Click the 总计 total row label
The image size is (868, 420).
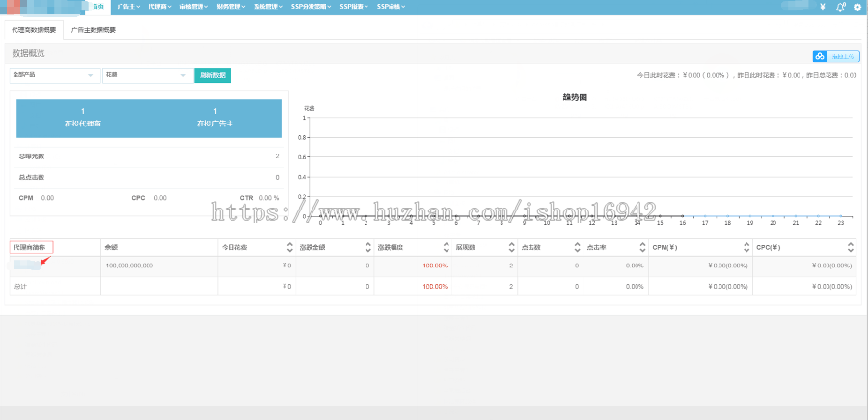(x=20, y=287)
